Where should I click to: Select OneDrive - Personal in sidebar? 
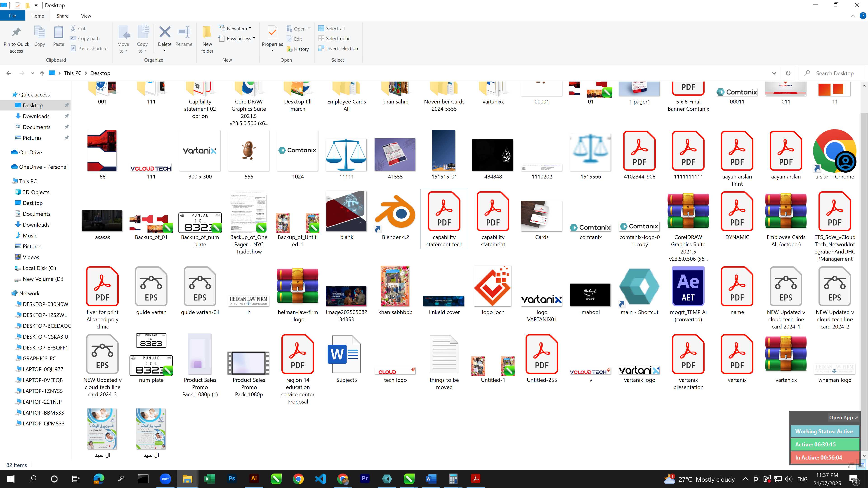43,167
